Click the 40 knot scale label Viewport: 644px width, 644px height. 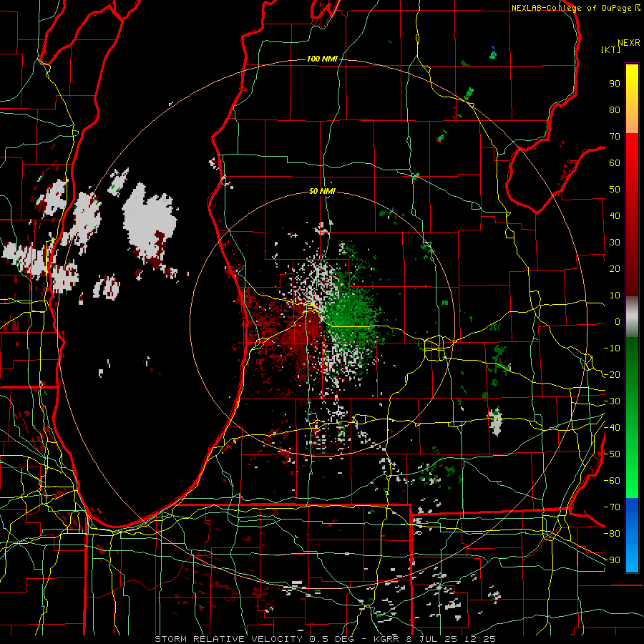[x=615, y=216]
